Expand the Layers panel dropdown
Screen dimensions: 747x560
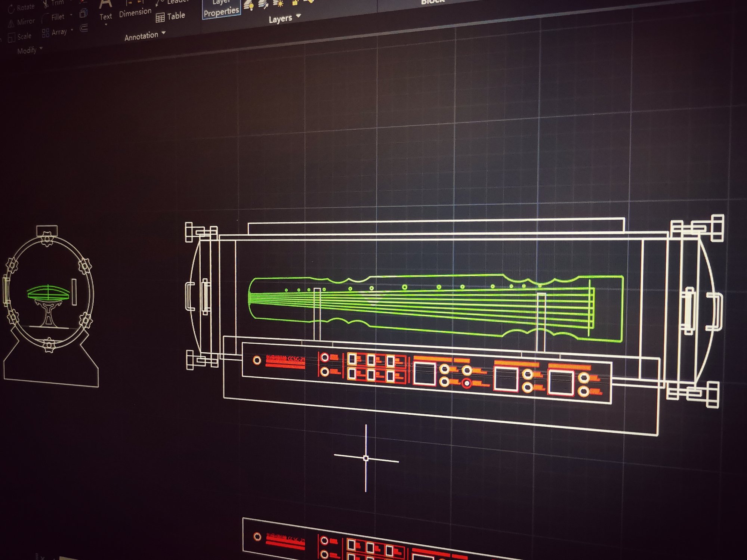click(298, 16)
